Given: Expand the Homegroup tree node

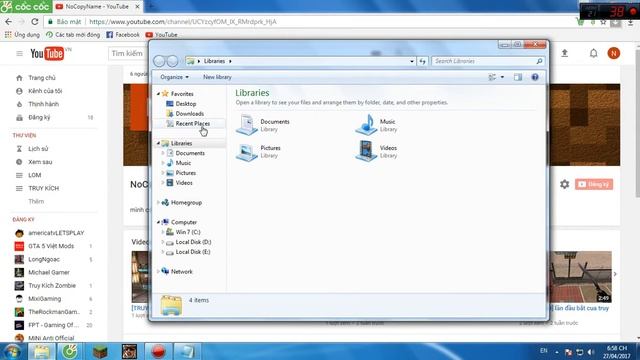Looking at the screenshot, I should (x=158, y=202).
